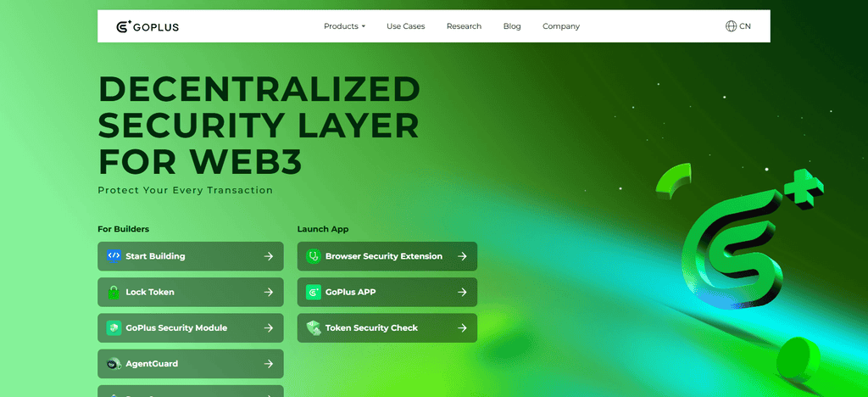
Task: Click the GoPlus APP logo icon
Action: tap(314, 293)
